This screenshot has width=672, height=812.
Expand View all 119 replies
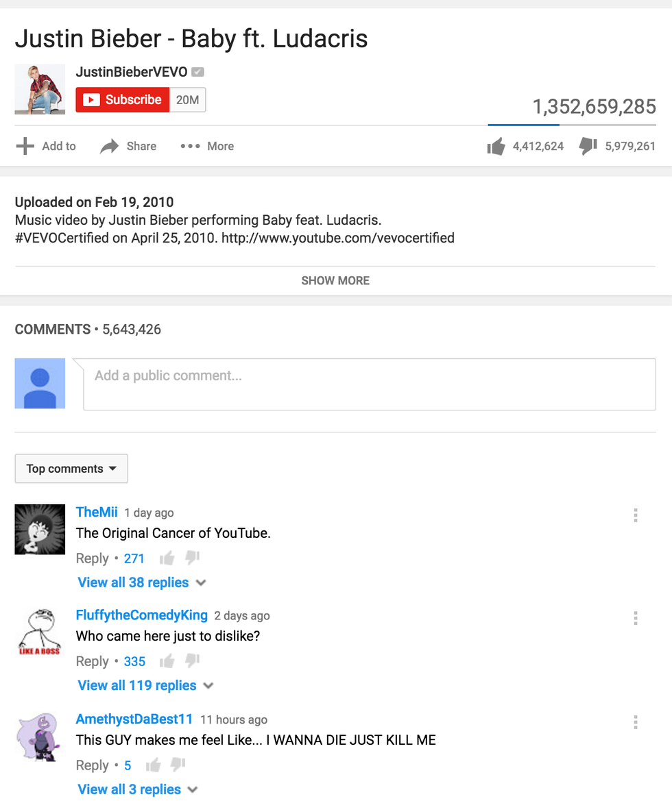(145, 686)
